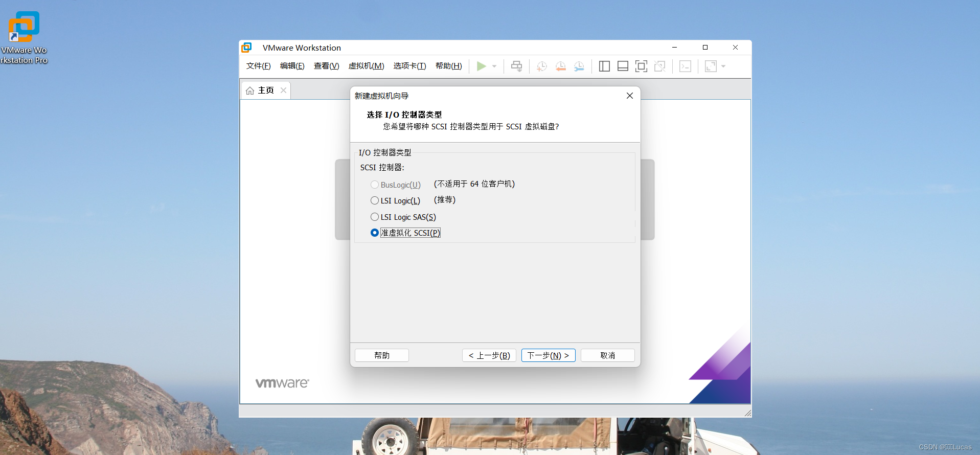
Task: Select the 准虚拟化 SCSI(P) radio option
Action: 405,233
